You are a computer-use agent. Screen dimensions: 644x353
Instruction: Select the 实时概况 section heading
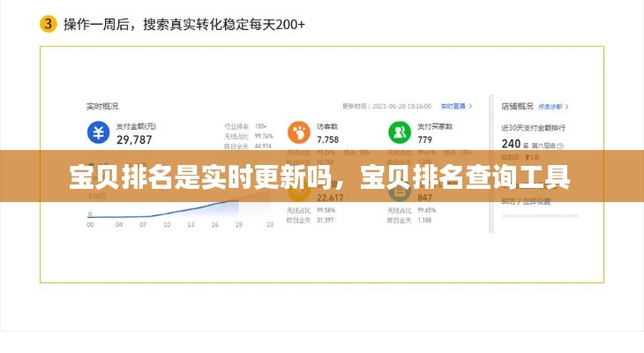tap(101, 105)
